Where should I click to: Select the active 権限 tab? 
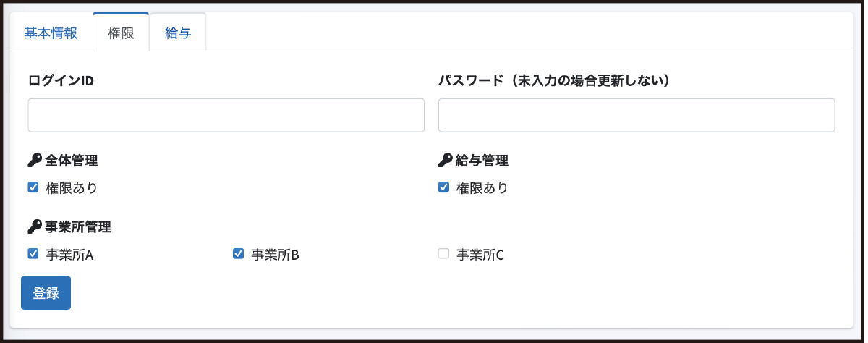click(x=122, y=33)
